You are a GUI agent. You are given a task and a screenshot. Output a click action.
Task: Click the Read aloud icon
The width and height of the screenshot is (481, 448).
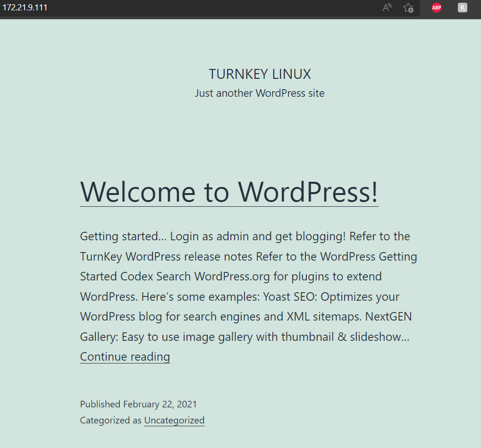387,8
